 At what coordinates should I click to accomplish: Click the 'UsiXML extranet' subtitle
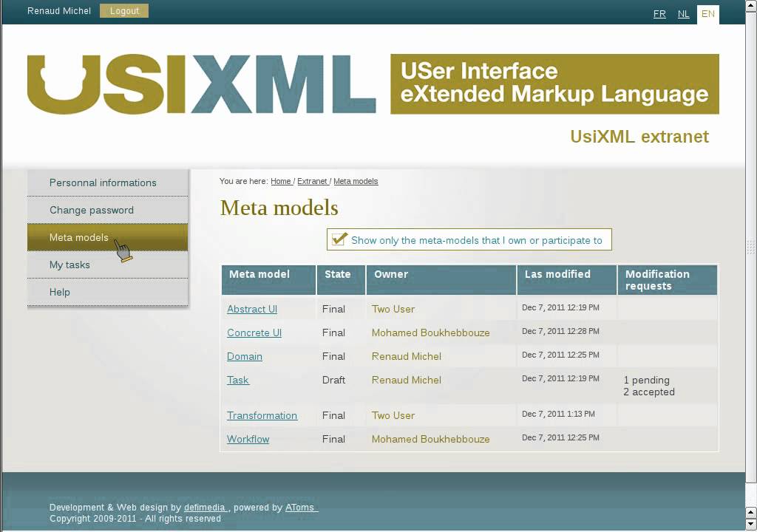639,137
